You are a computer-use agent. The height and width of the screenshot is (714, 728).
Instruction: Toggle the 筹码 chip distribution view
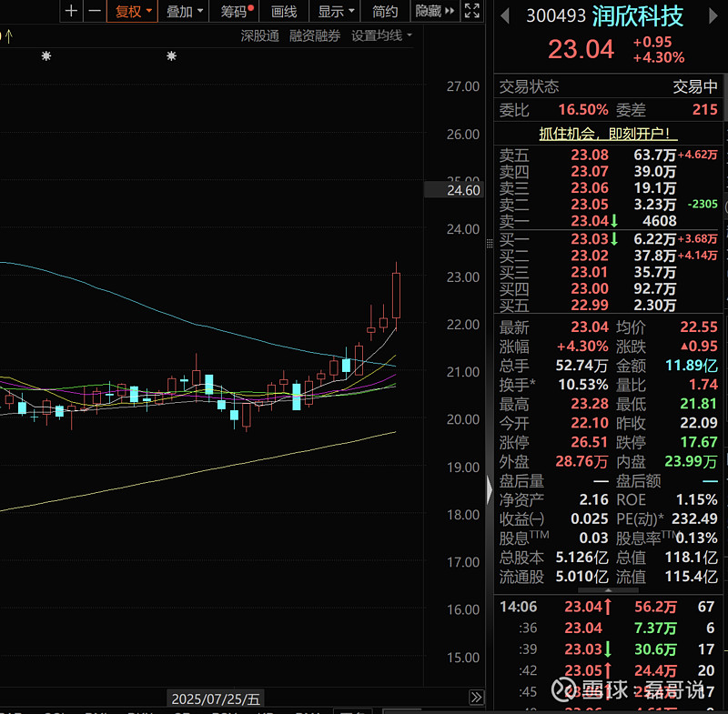[237, 11]
